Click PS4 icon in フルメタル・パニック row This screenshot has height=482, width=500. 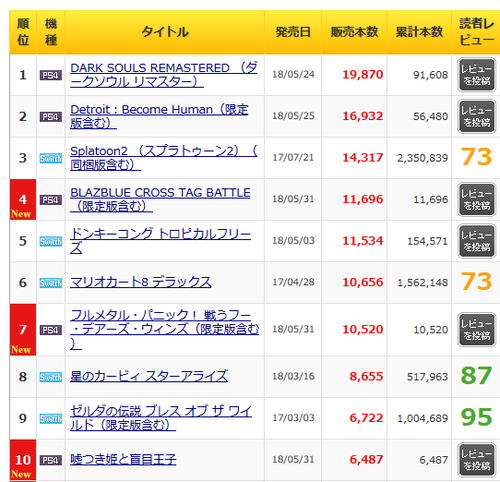[51, 330]
